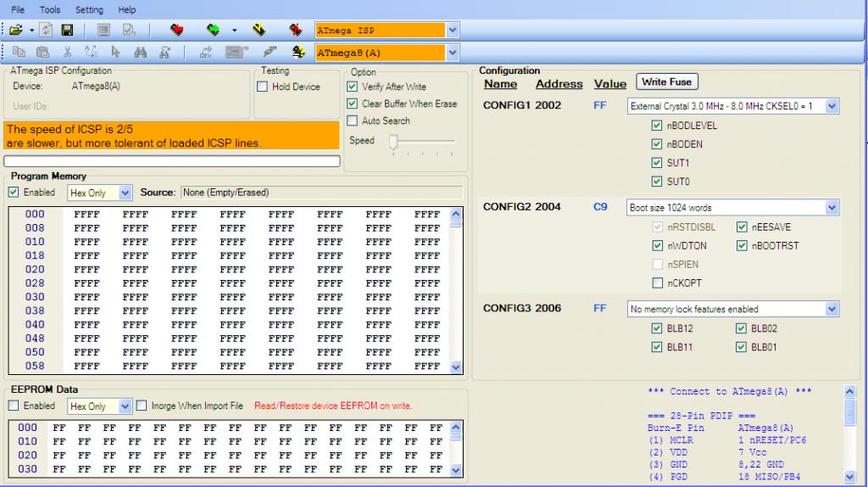Click the red-arrow read chip icon
This screenshot has width=868, height=487.
pos(176,31)
